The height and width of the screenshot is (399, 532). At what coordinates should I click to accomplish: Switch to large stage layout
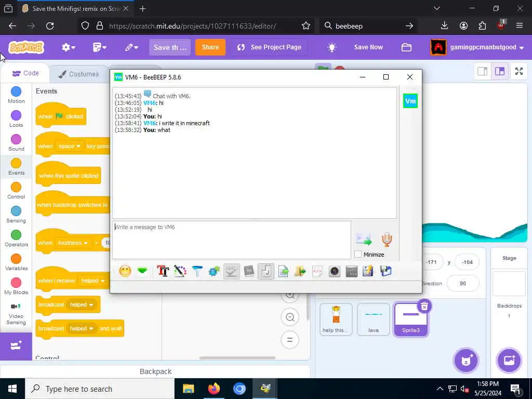[500, 71]
